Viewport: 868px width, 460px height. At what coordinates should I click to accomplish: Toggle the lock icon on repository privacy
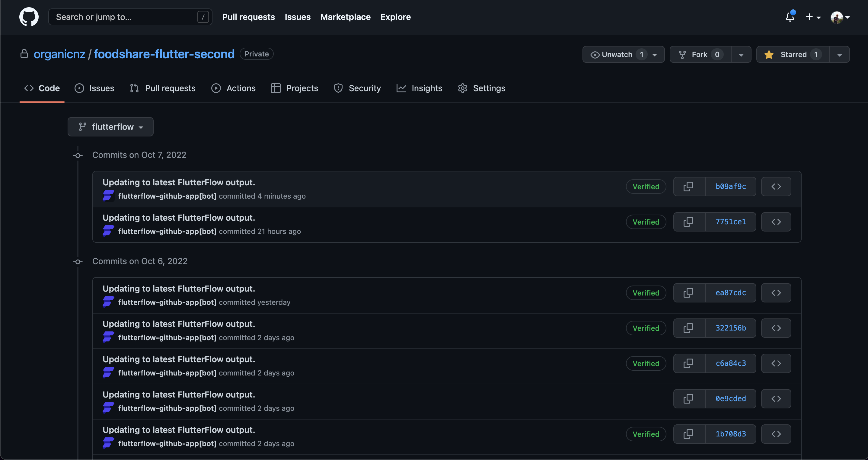[24, 54]
